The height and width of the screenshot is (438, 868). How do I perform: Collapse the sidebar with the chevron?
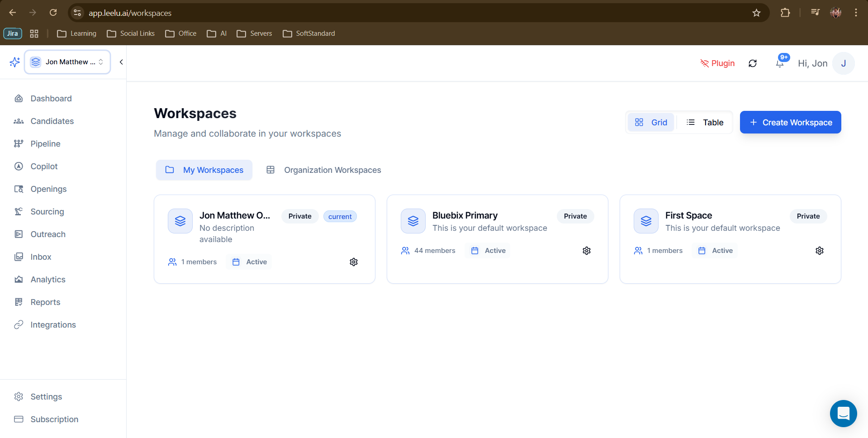[121, 62]
